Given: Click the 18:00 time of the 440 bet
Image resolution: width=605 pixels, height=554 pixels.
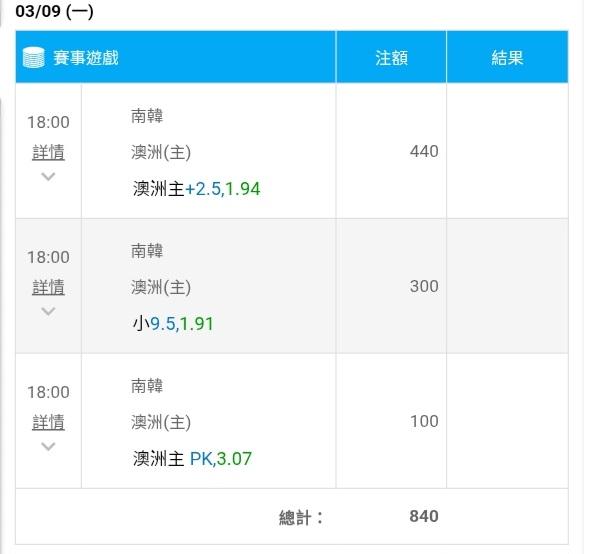Looking at the screenshot, I should [48, 123].
